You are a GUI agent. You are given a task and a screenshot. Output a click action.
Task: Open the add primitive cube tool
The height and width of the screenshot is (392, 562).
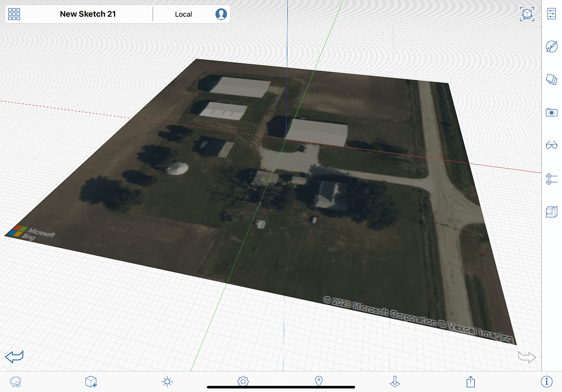91,382
